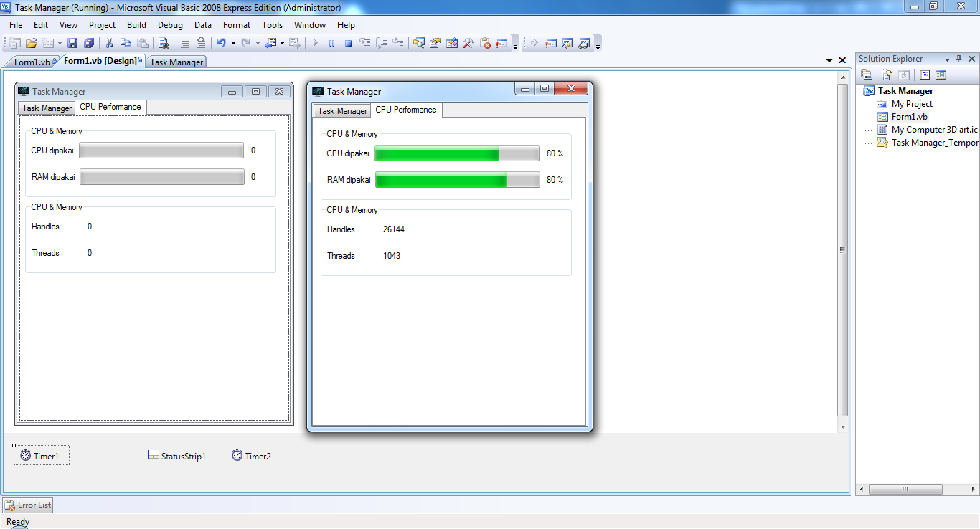Select the StatusStrip1 component

click(176, 455)
